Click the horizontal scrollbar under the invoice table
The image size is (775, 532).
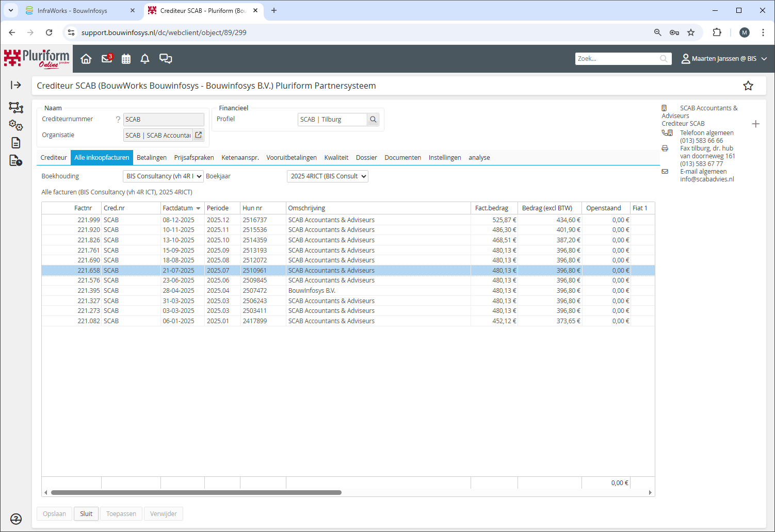(196, 492)
